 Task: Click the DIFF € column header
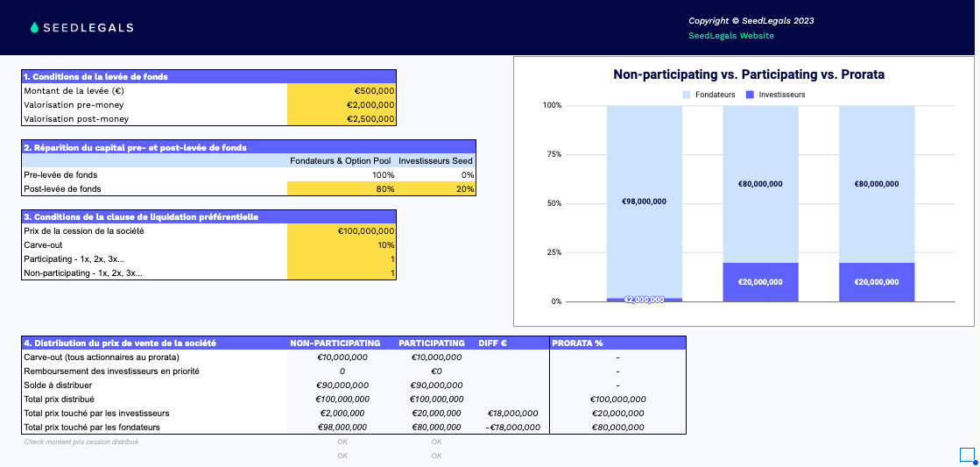[493, 343]
